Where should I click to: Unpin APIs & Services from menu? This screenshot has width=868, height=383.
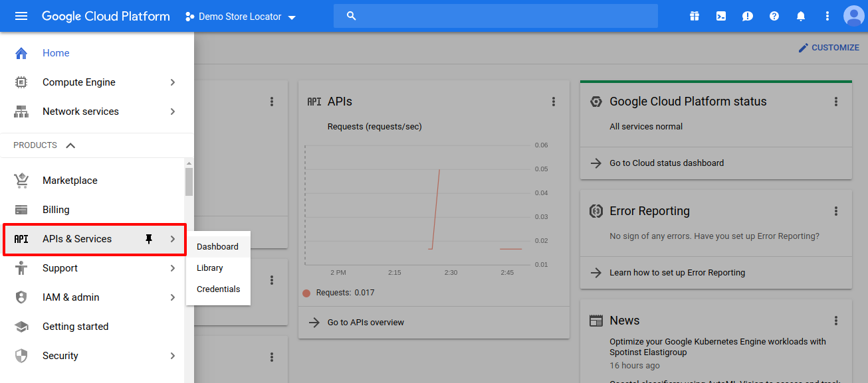[149, 239]
